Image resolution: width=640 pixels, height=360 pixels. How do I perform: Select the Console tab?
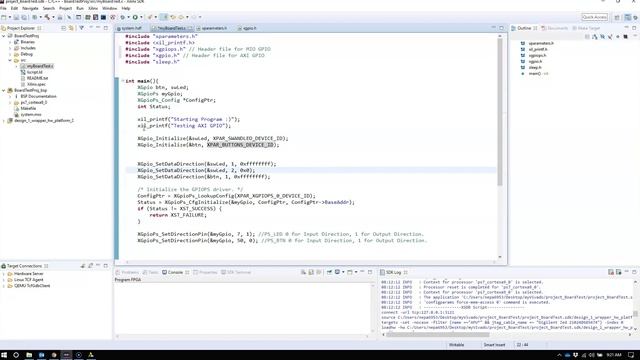[175, 272]
